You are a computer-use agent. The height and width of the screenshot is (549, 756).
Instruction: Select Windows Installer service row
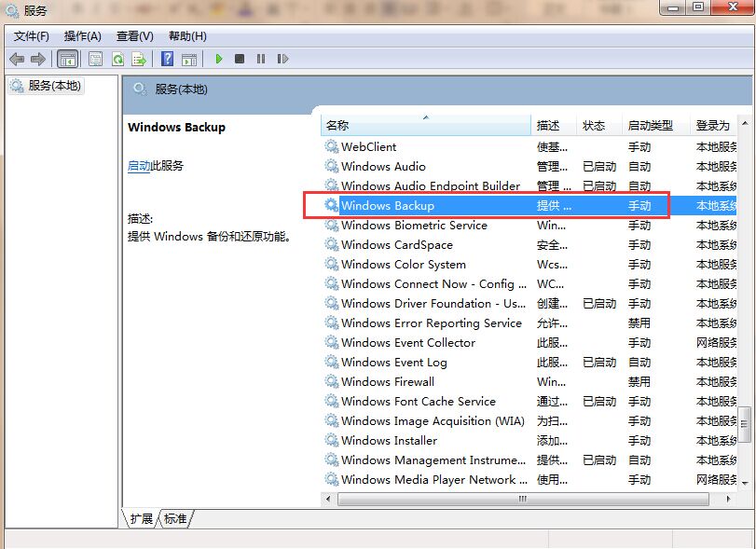pyautogui.click(x=529, y=441)
